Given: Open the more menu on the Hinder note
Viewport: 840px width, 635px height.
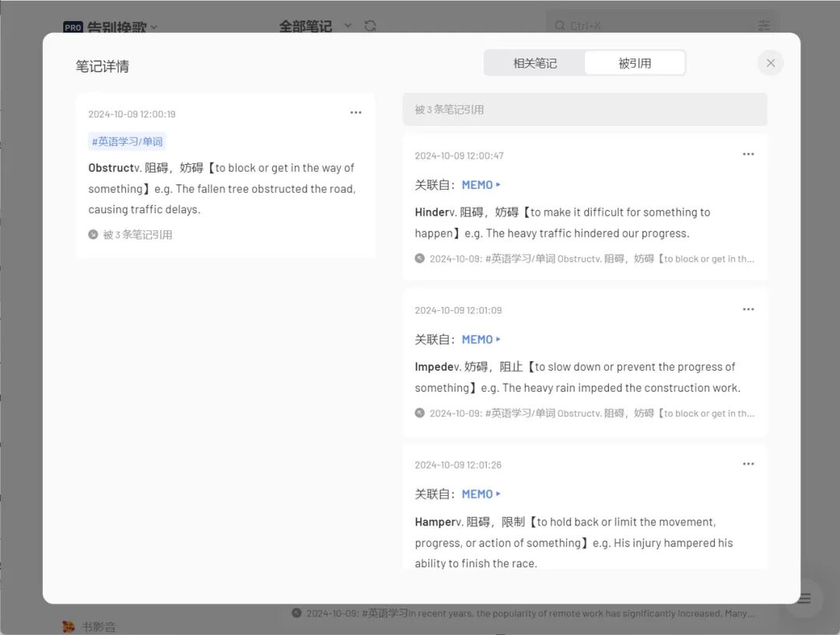Looking at the screenshot, I should tap(748, 154).
